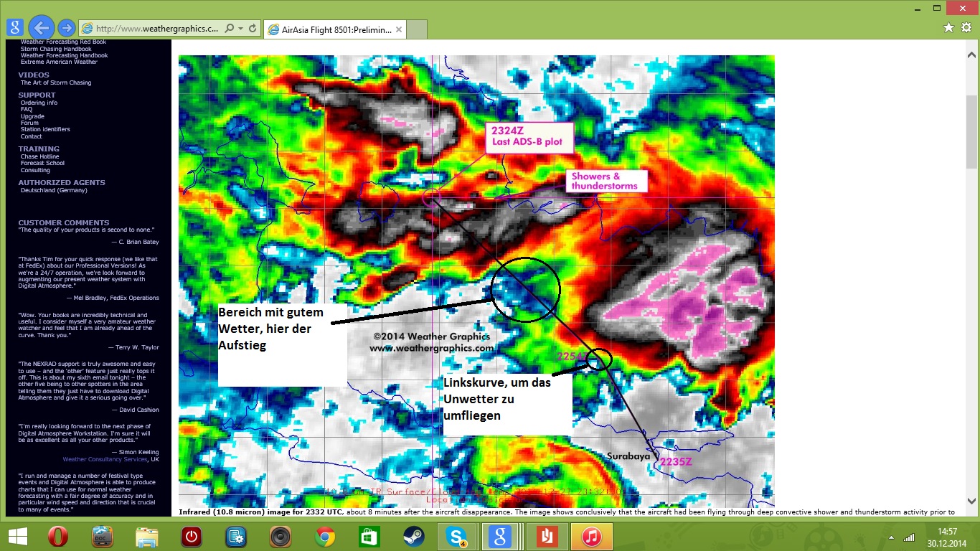Click the red power button taskbar icon
Screen dimensions: 980x551
[x=191, y=537]
